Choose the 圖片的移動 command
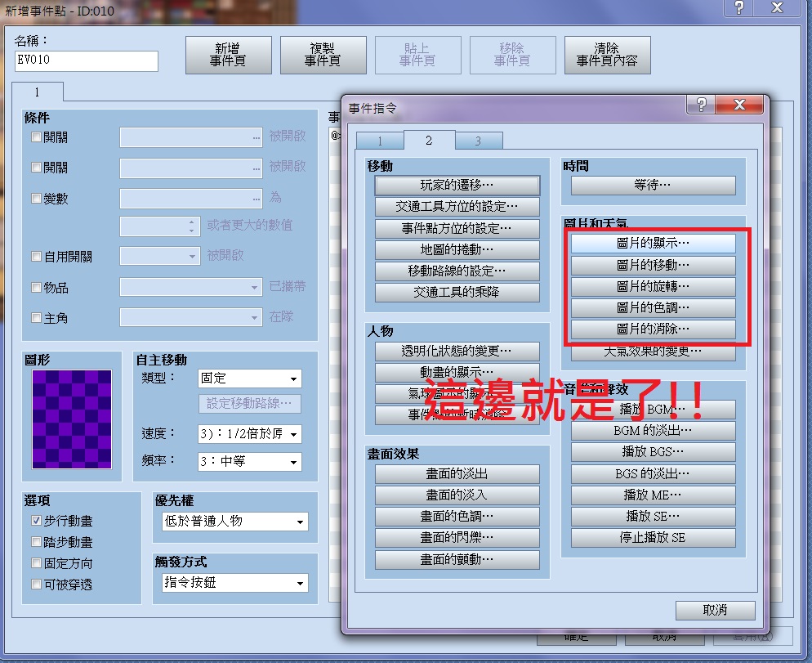Image resolution: width=812 pixels, height=663 pixels. click(x=653, y=265)
